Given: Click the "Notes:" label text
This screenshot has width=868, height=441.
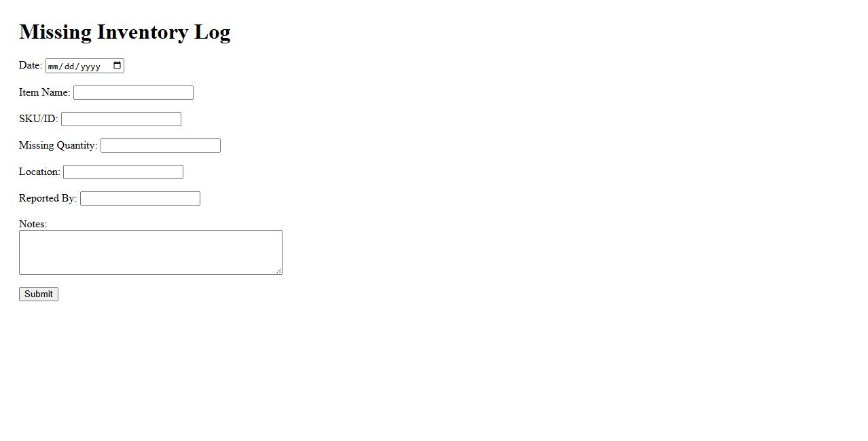Looking at the screenshot, I should 33,224.
